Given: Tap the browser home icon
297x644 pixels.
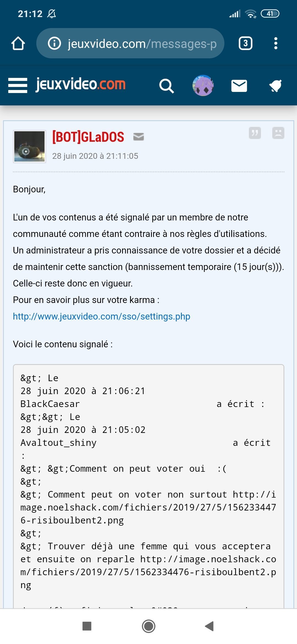Looking at the screenshot, I should pyautogui.click(x=18, y=43).
